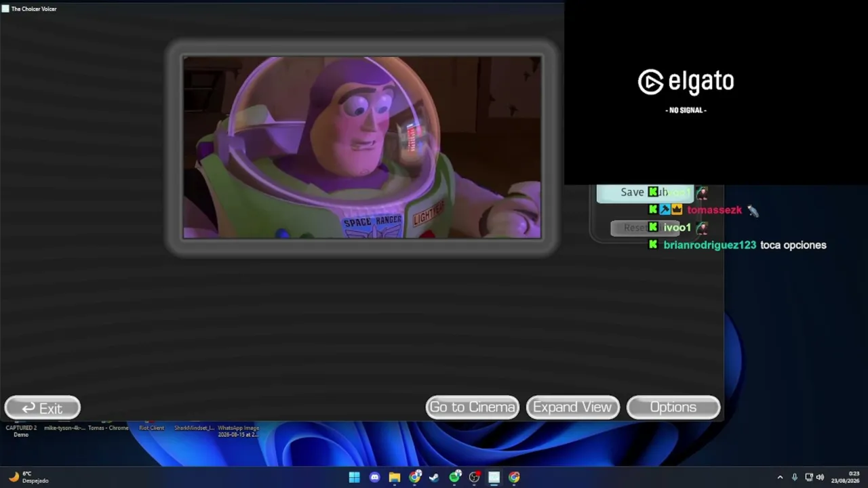Open OBS Studio from the taskbar

tap(474, 477)
